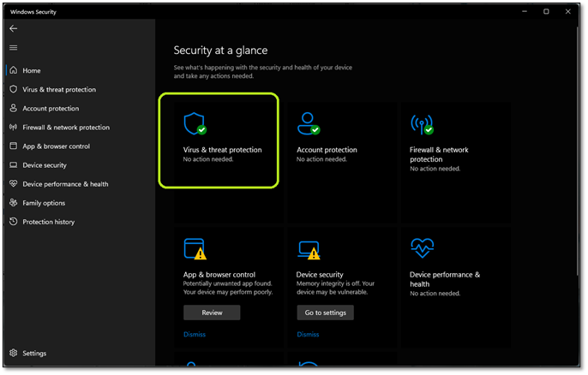Screen dimensions: 588x375
Task: Toggle the hamburger navigation menu
Action: [x=13, y=48]
